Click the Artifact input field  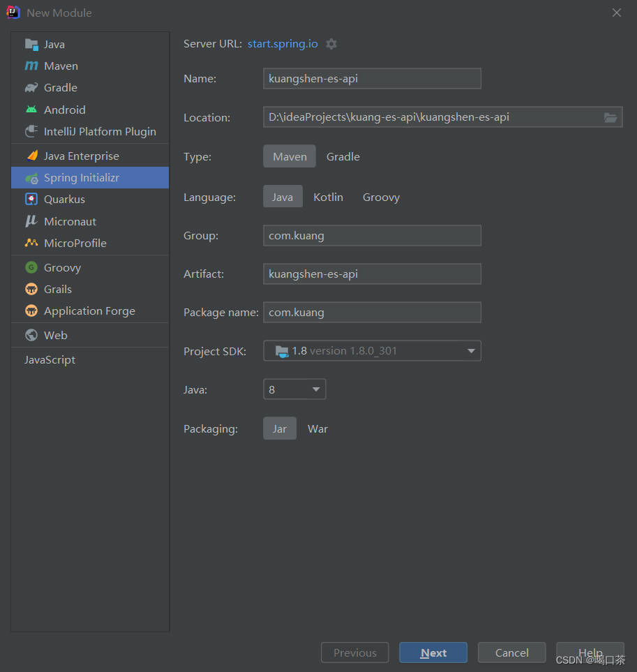(372, 274)
